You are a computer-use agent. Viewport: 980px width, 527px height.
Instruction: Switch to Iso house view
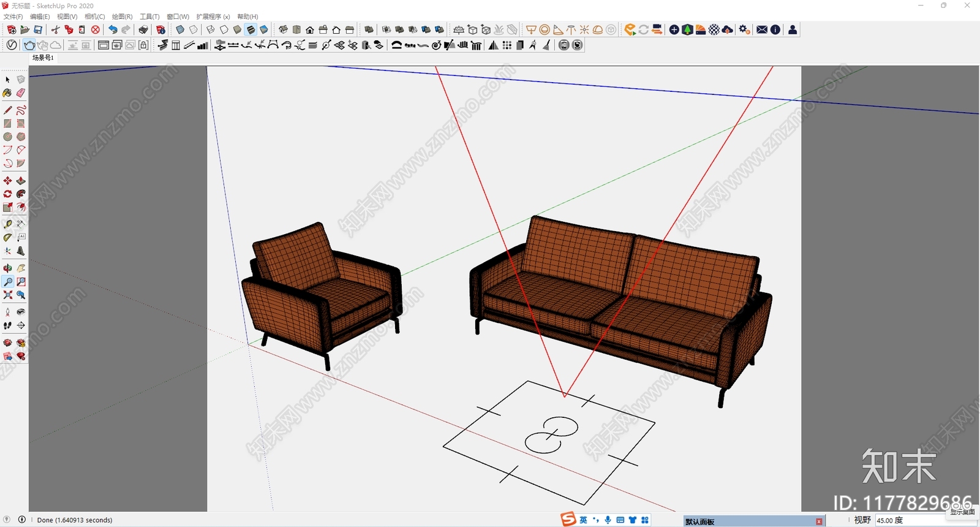click(284, 29)
